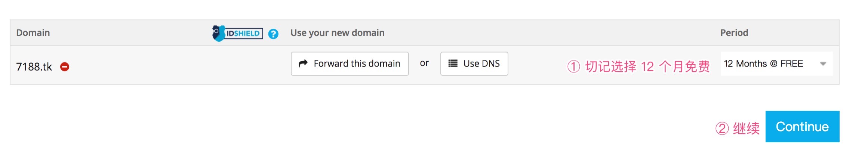Click the list icon on Use DNS
This screenshot has width=868, height=155.
pos(453,63)
